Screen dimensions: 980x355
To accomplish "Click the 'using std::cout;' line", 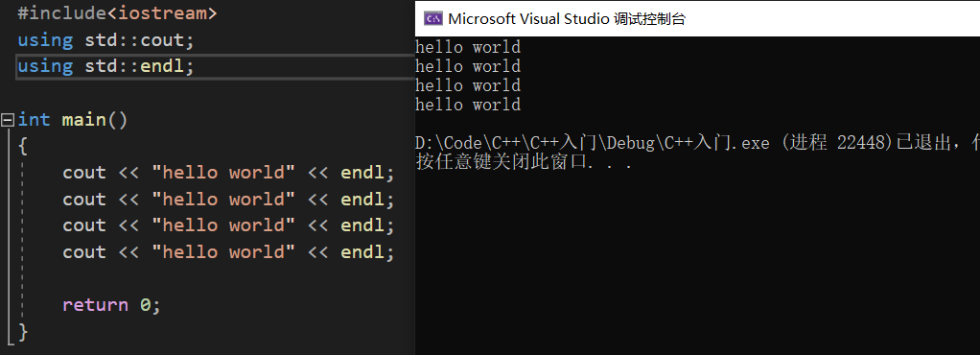I will tap(106, 40).
